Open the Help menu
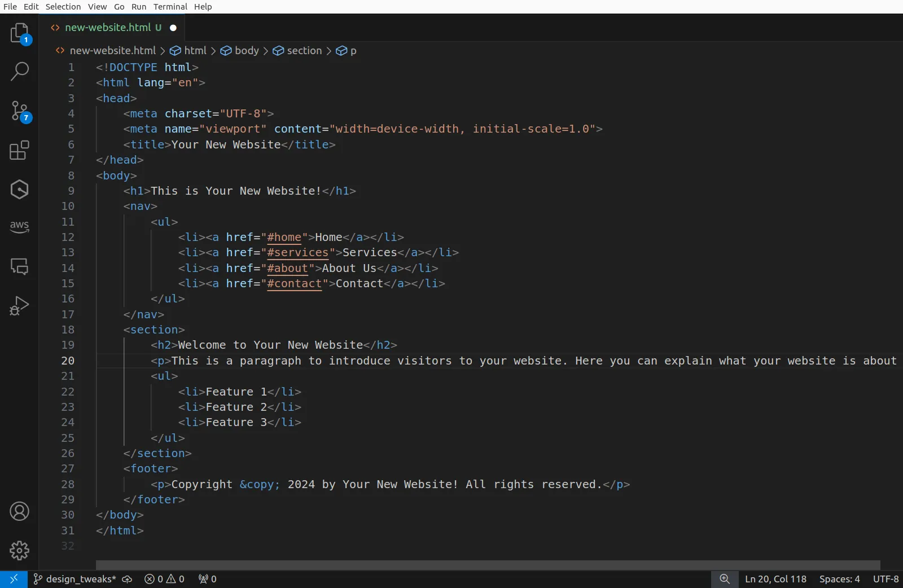 click(203, 7)
